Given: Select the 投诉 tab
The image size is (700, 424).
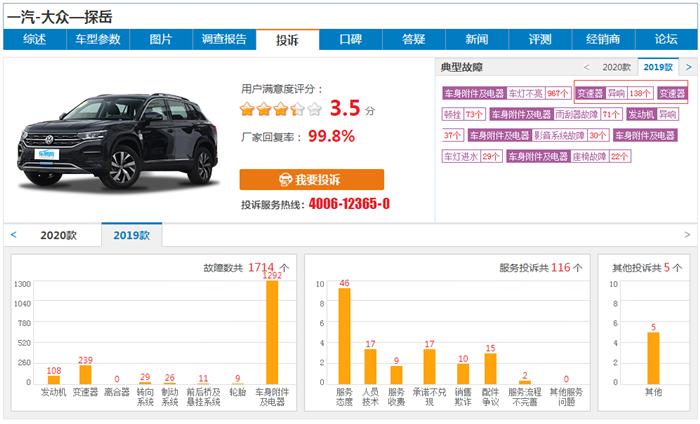Looking at the screenshot, I should tap(287, 40).
